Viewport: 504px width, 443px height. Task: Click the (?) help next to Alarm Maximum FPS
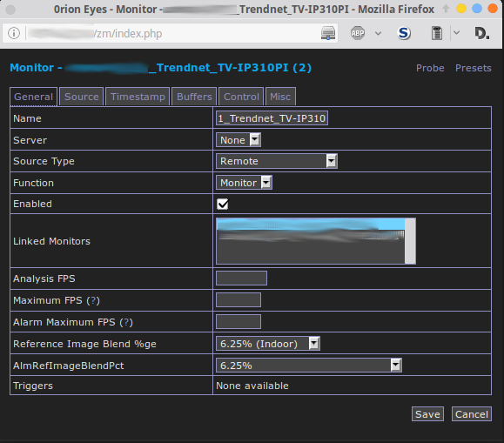pos(126,322)
